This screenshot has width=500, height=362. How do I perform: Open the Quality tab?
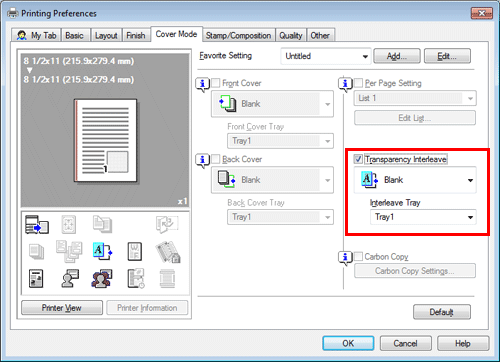click(291, 35)
